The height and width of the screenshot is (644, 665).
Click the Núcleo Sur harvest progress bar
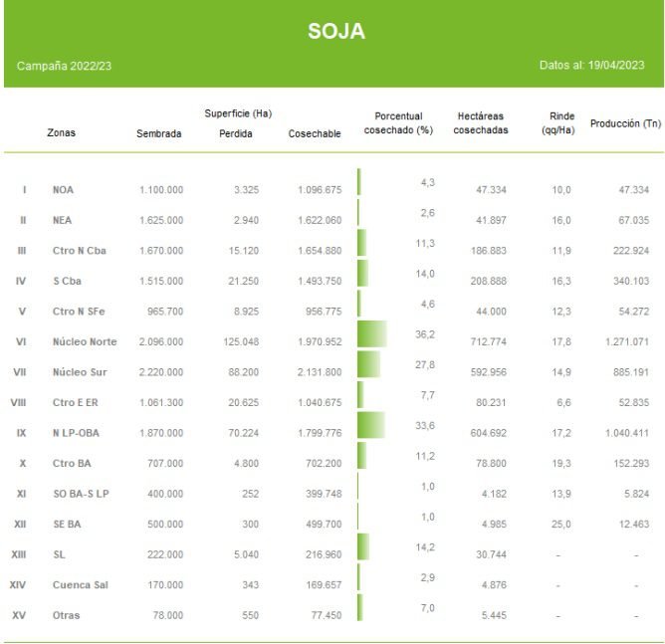[x=368, y=364]
